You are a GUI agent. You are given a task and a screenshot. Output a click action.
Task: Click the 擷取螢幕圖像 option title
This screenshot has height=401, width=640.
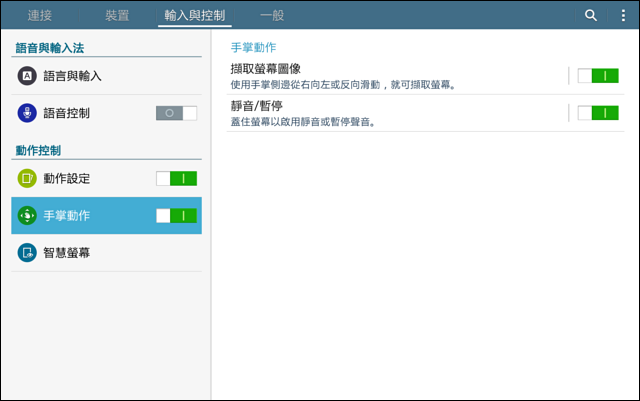tap(266, 69)
